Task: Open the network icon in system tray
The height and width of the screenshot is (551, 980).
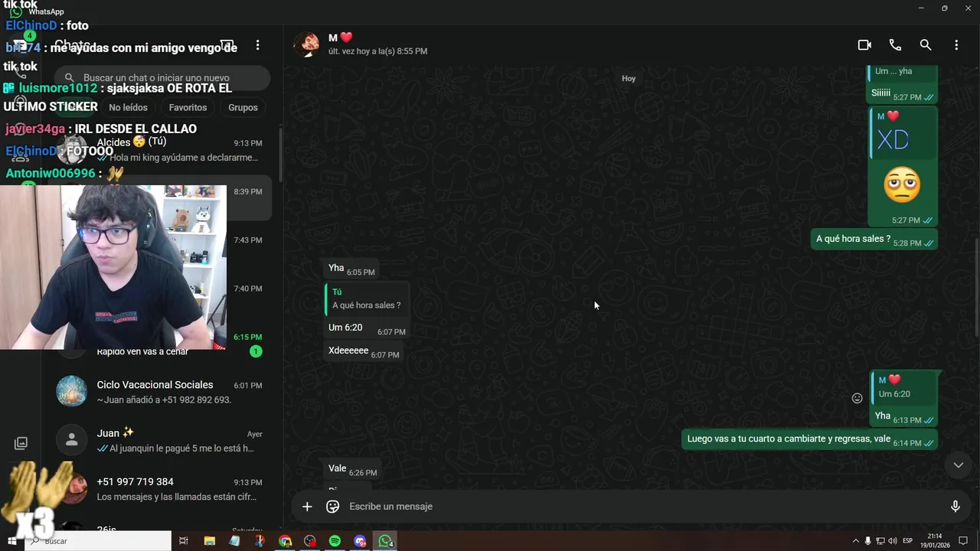Action: tap(880, 541)
